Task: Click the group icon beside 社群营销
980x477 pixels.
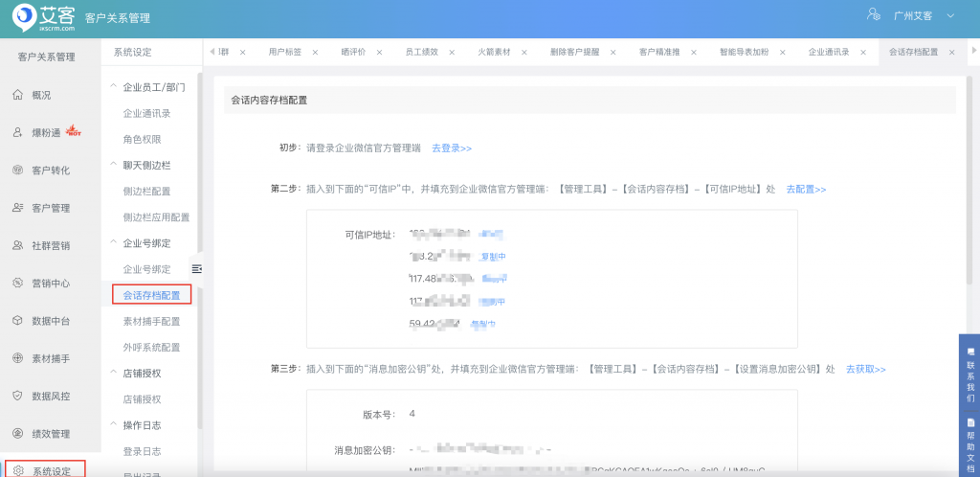Action: (17, 246)
